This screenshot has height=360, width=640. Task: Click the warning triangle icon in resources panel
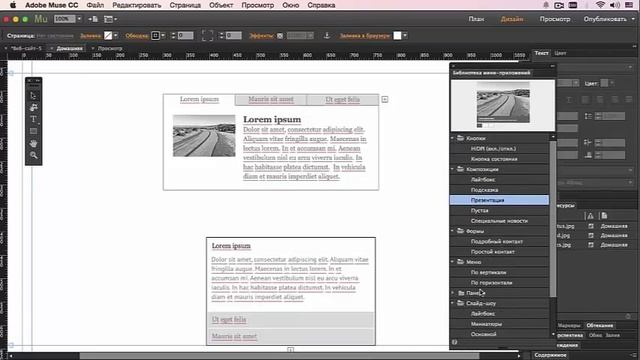click(x=590, y=216)
